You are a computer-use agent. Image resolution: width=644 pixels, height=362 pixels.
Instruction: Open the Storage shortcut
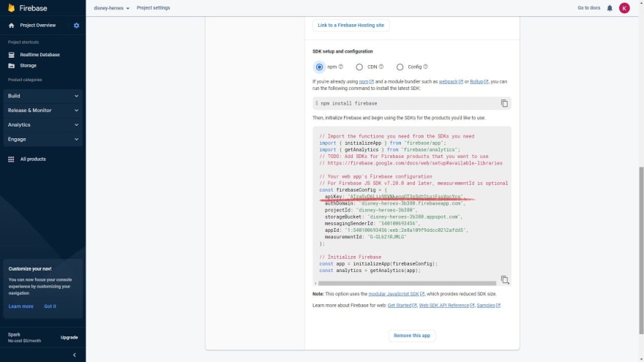(x=28, y=66)
